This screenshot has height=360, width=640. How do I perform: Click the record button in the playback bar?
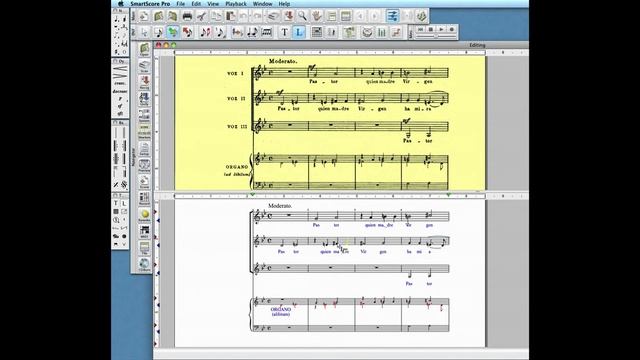(451, 29)
